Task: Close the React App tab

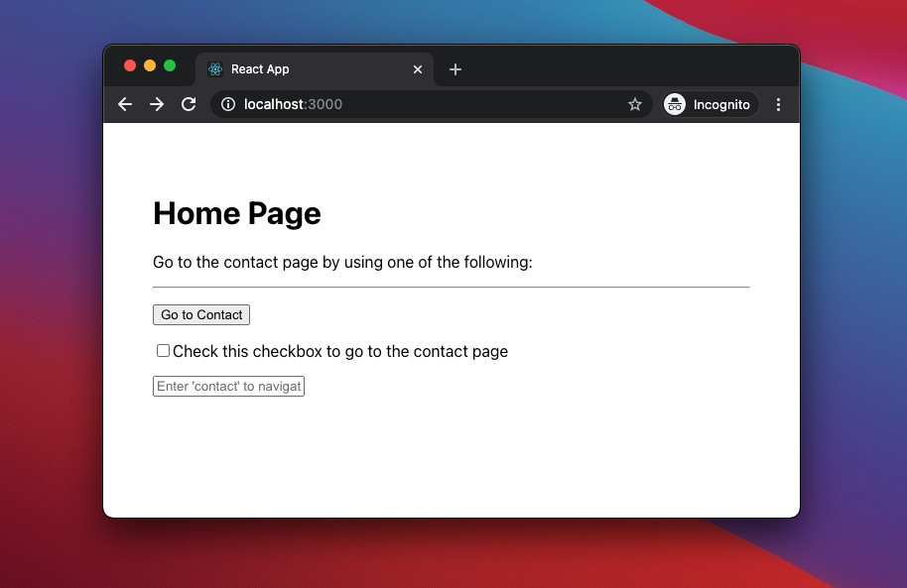Action: click(x=418, y=69)
